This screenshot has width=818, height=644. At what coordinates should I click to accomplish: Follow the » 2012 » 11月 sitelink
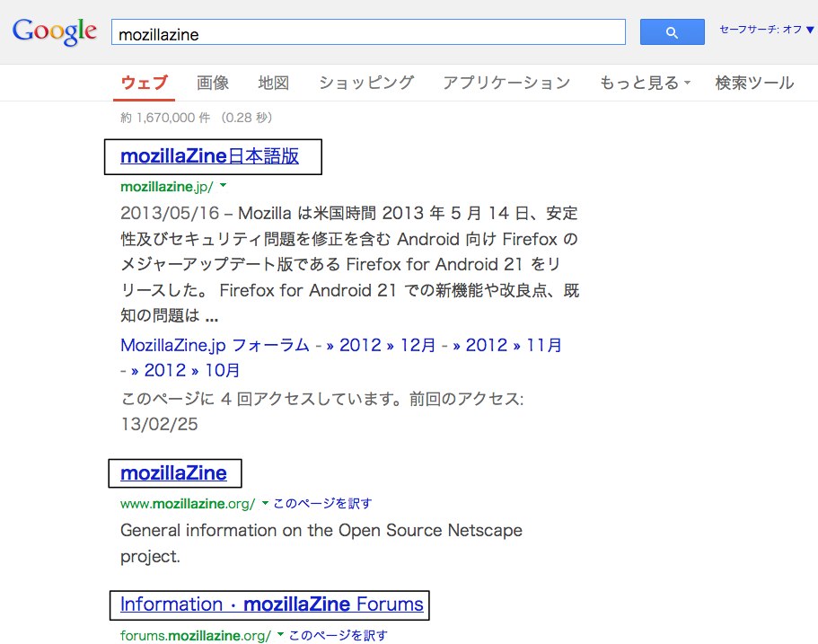pyautogui.click(x=507, y=345)
